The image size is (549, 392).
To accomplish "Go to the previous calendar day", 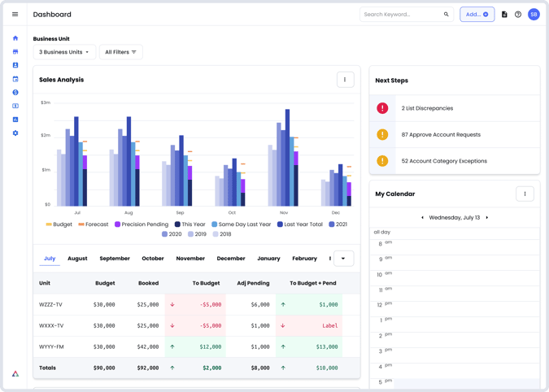I will coord(422,218).
